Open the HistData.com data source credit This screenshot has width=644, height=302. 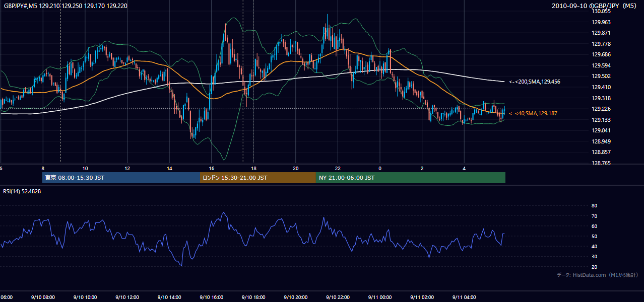598,275
